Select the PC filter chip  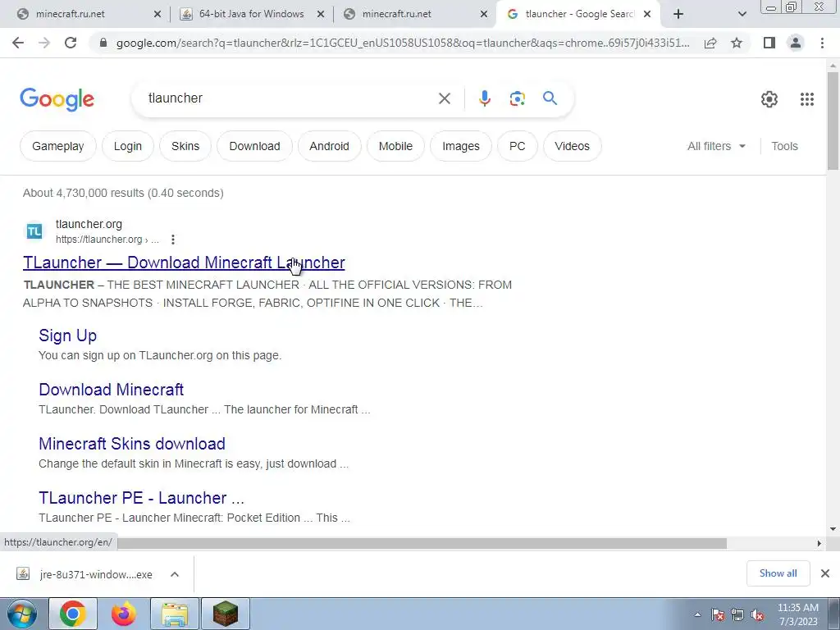coord(517,146)
